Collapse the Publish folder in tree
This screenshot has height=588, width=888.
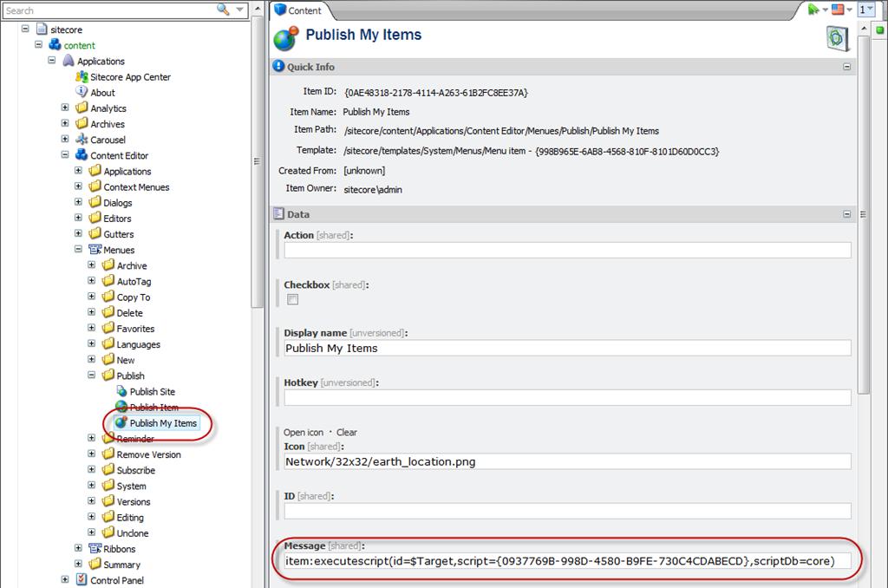91,376
